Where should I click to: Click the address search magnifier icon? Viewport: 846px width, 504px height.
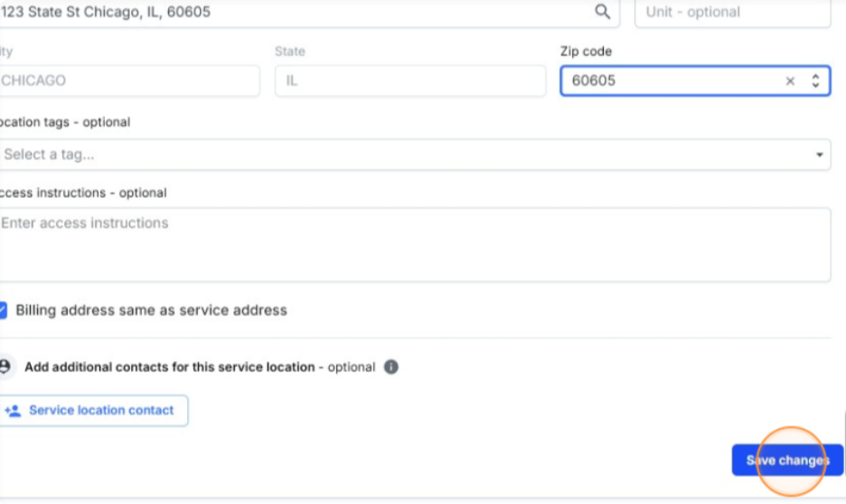pos(602,12)
